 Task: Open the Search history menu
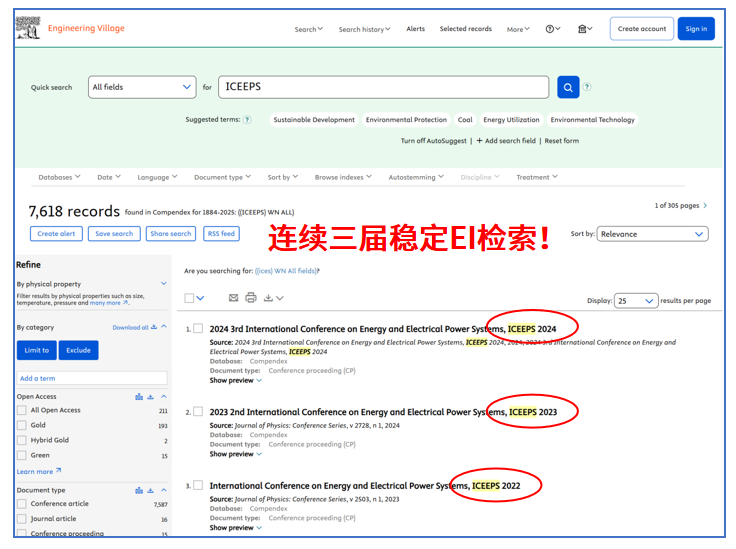pyautogui.click(x=364, y=29)
